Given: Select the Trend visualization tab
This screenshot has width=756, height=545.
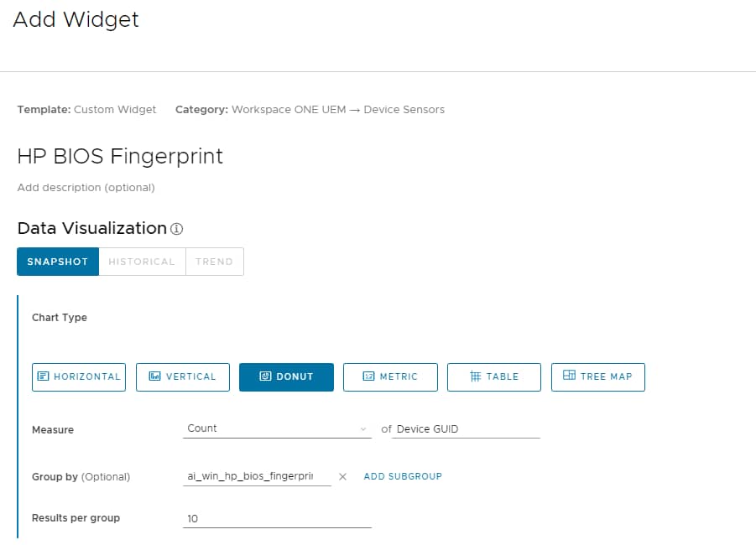Looking at the screenshot, I should (x=214, y=262).
